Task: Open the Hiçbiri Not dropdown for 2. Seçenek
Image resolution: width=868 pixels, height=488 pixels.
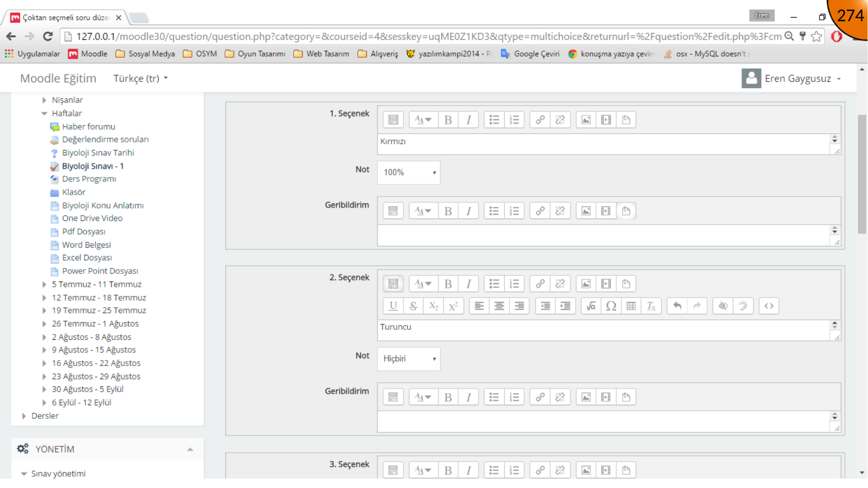Action: (x=409, y=359)
